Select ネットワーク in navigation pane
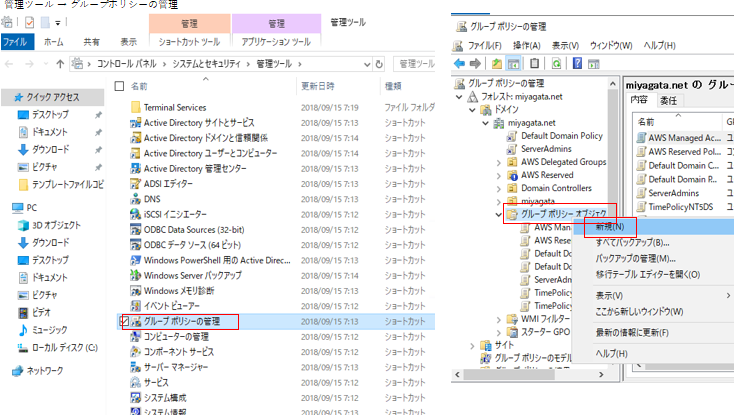Screen dimensions: 734x415 (44, 371)
